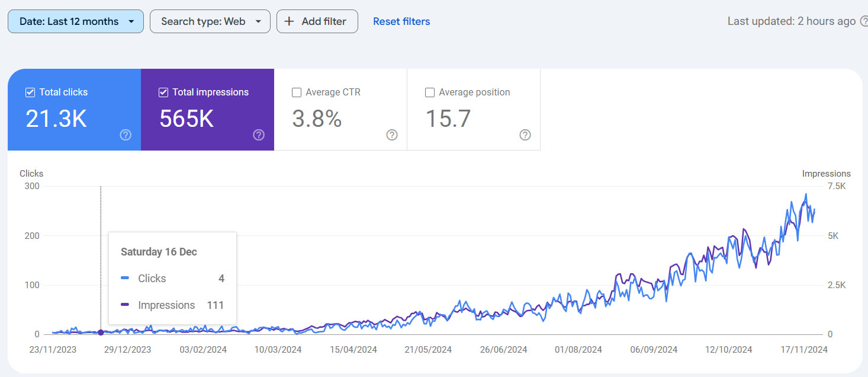Enable the Average position checkbox
868x377 pixels.
pyautogui.click(x=430, y=92)
